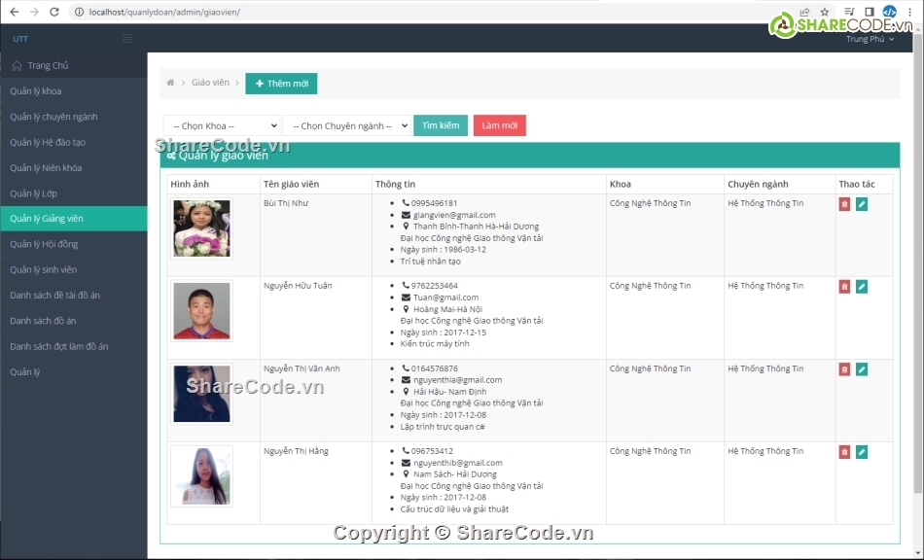The image size is (924, 560).
Task: Click the Thêm mới button
Action: [281, 84]
